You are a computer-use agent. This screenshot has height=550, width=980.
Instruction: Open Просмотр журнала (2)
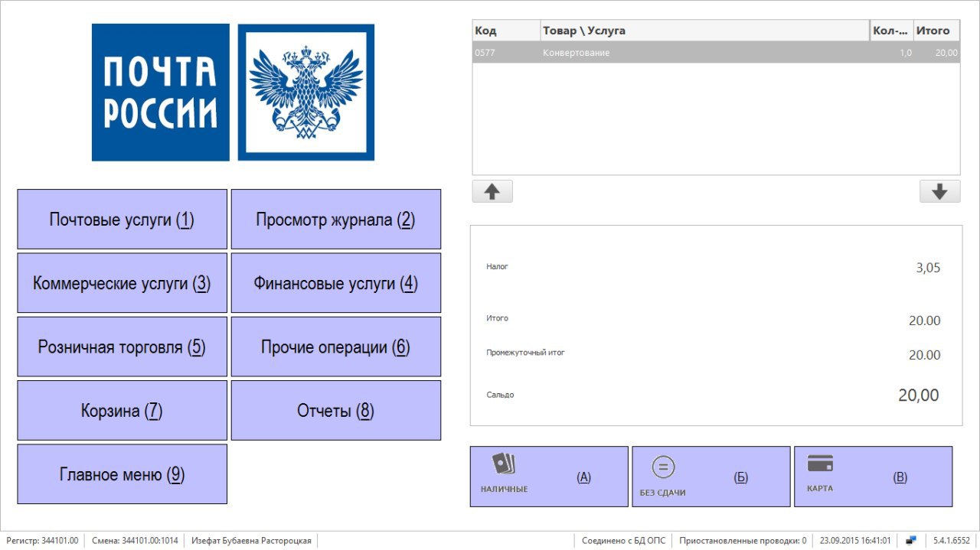[x=336, y=220]
